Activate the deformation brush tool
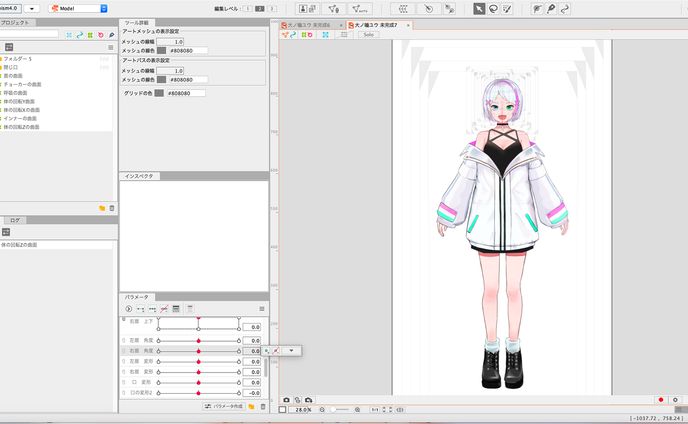 tap(537, 8)
